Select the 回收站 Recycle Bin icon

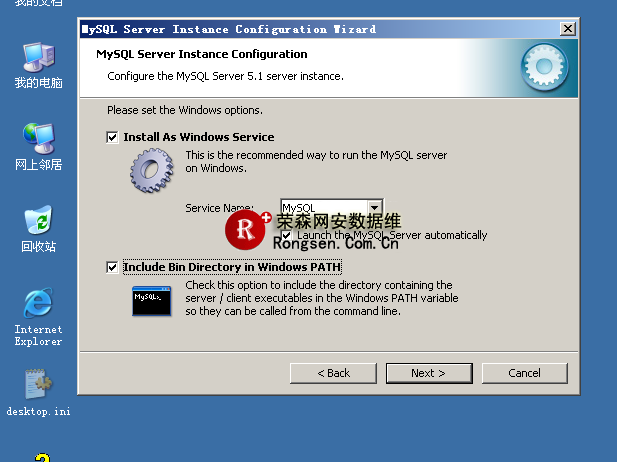pos(38,222)
